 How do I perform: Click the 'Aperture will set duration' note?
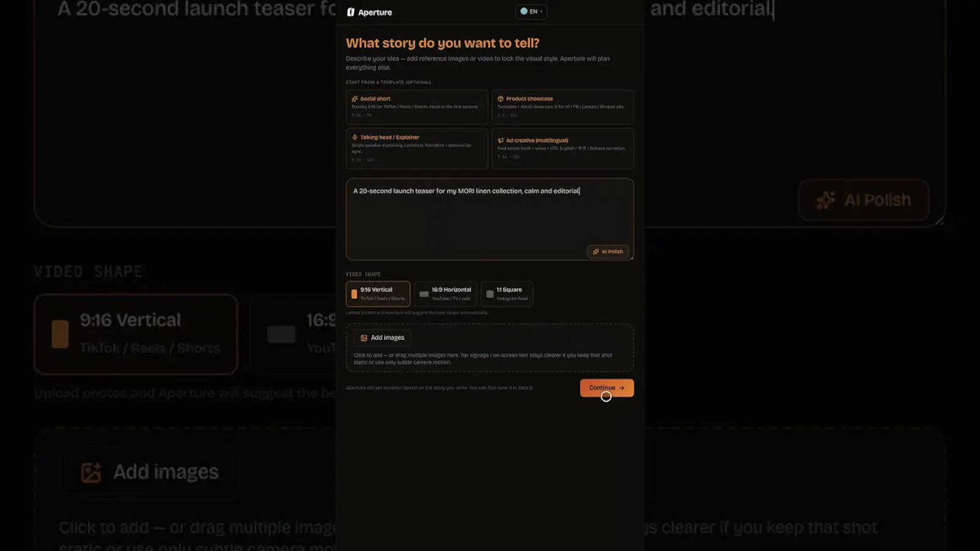(x=439, y=388)
